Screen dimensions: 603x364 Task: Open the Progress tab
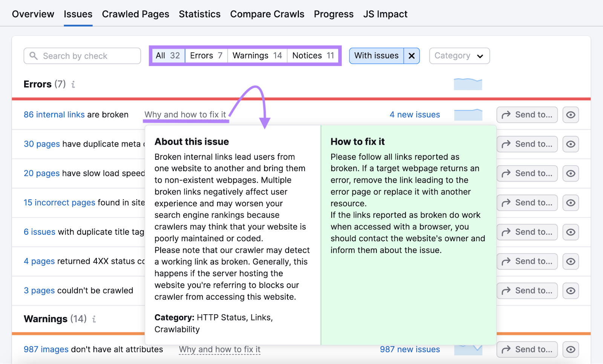coord(334,14)
